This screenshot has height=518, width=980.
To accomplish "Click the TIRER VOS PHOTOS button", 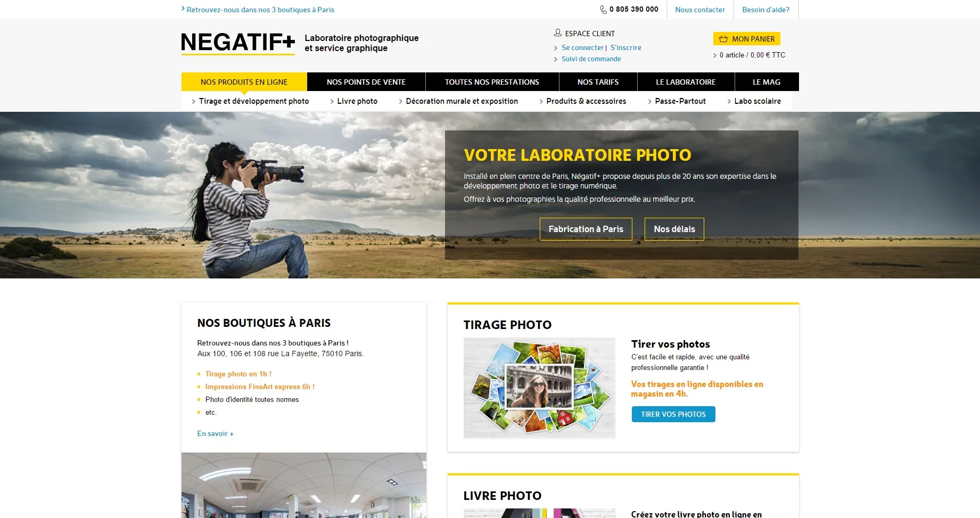I will click(x=673, y=414).
